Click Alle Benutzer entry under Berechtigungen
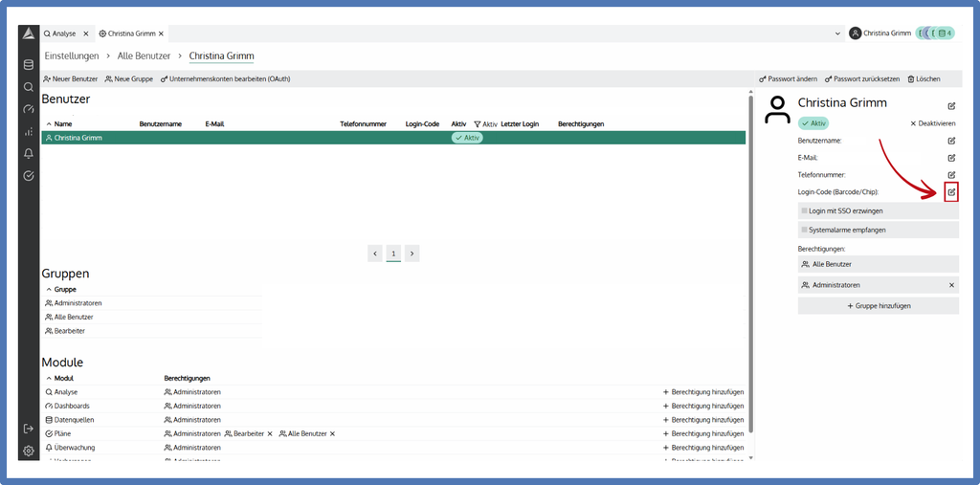 point(879,264)
